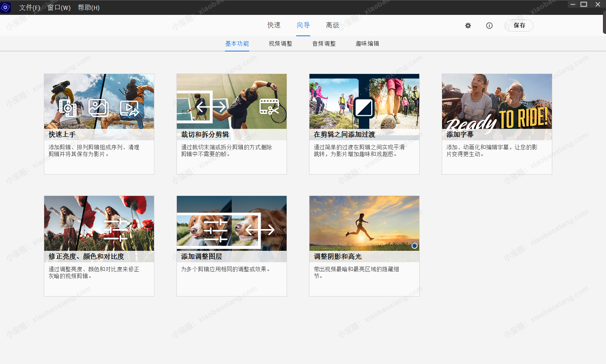This screenshot has height=364, width=606.
Task: Click the transition square icon on the hikers image
Action: pos(364,108)
